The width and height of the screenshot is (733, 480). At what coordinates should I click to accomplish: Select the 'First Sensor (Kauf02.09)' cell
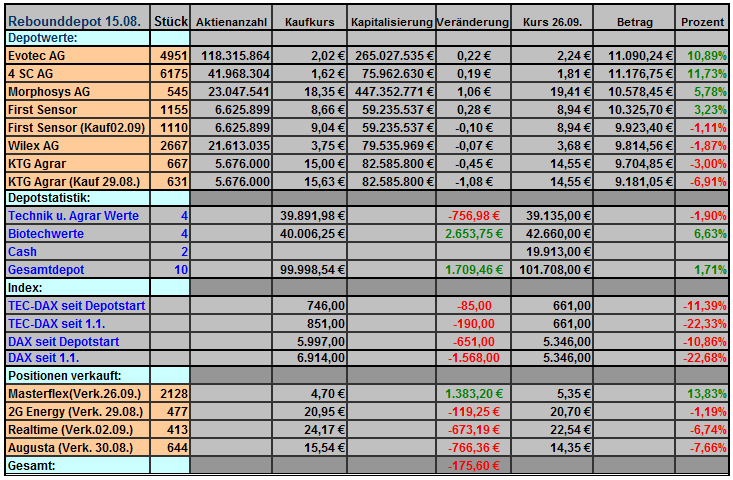click(76, 128)
